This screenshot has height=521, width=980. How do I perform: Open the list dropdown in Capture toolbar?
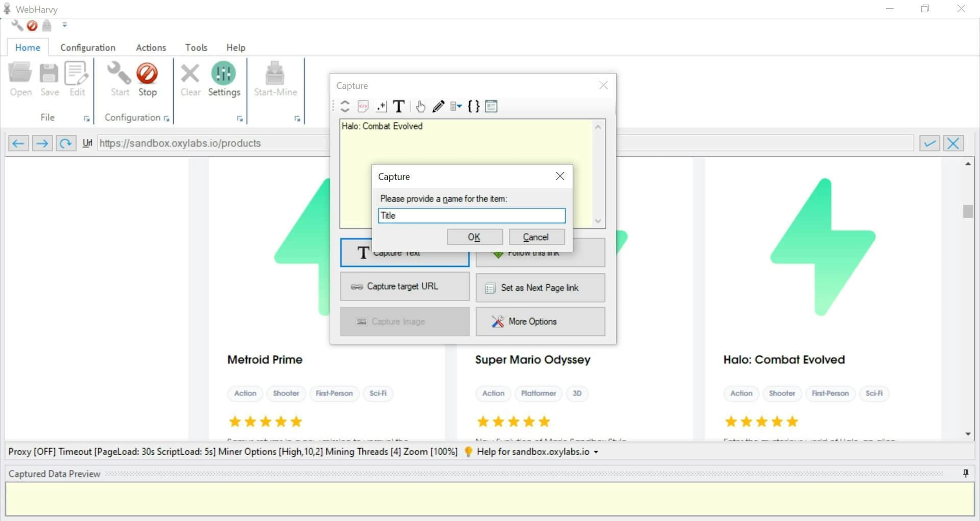tap(456, 106)
